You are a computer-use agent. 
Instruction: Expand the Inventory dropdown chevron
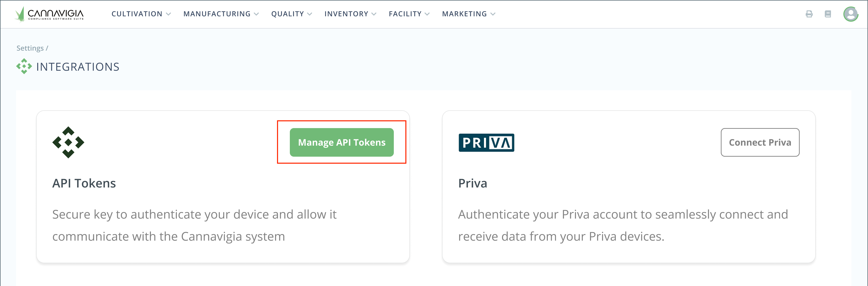pyautogui.click(x=374, y=14)
